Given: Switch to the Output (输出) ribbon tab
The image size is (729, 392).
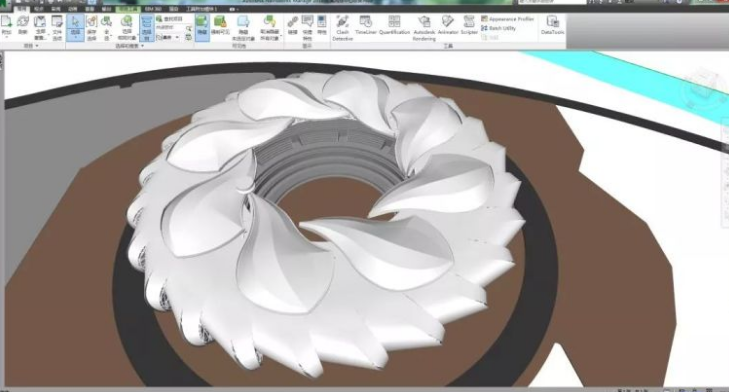Looking at the screenshot, I should [106, 9].
